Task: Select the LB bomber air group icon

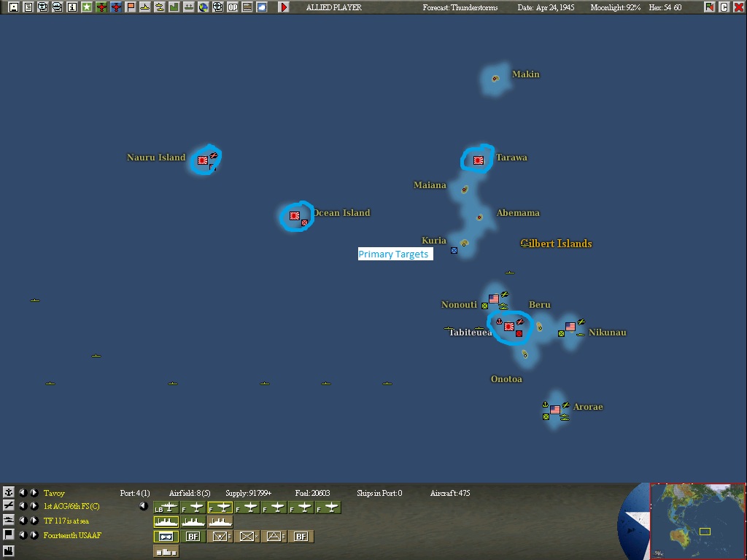Action: (166, 507)
